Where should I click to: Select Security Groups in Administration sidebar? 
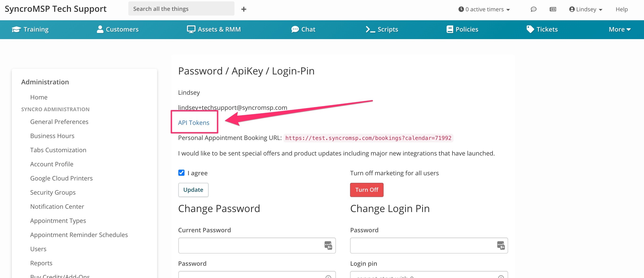click(x=53, y=192)
